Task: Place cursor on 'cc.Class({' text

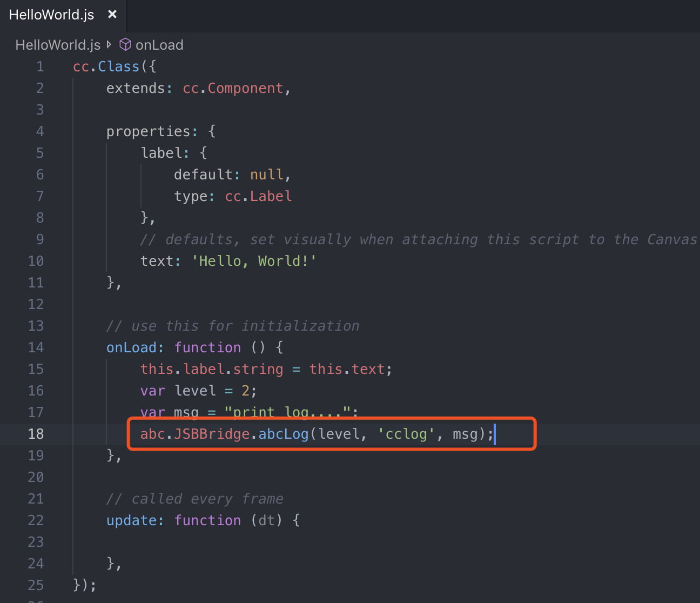Action: click(x=115, y=66)
